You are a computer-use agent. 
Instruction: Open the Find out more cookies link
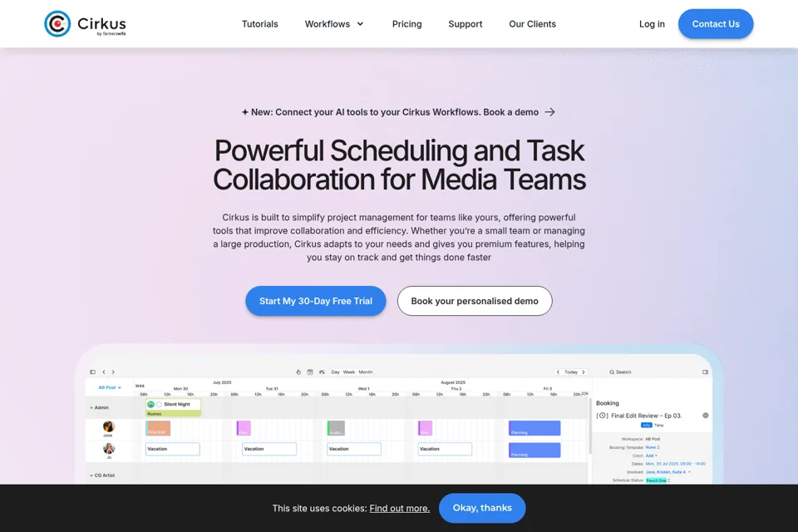(400, 508)
